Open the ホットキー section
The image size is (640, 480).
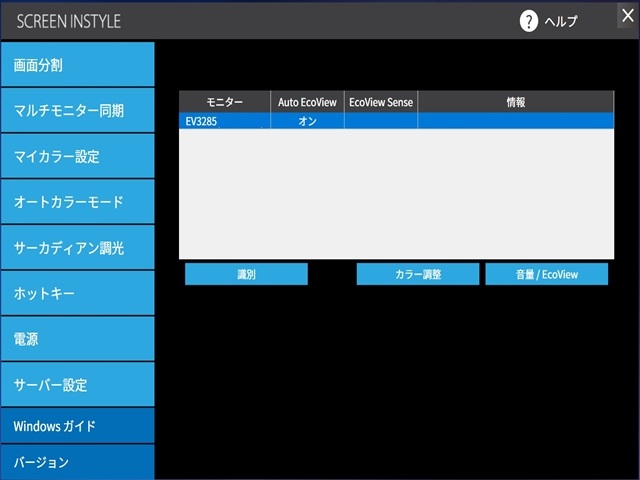pos(78,293)
